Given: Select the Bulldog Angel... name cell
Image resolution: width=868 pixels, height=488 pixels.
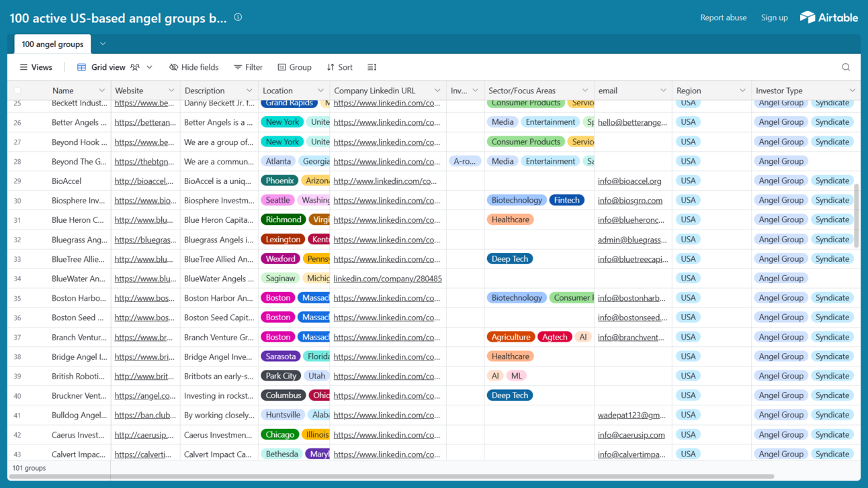Looking at the screenshot, I should click(x=79, y=416).
